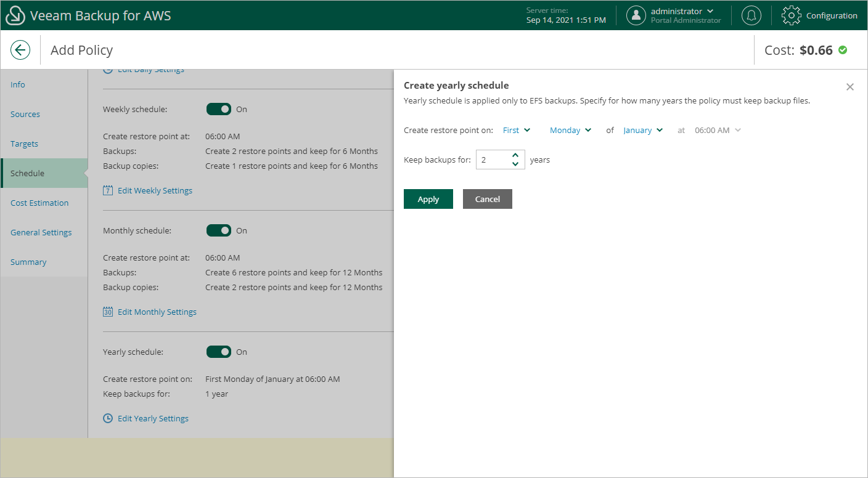Turn off the Yearly schedule toggle
Viewport: 868px width, 478px height.
pyautogui.click(x=219, y=352)
